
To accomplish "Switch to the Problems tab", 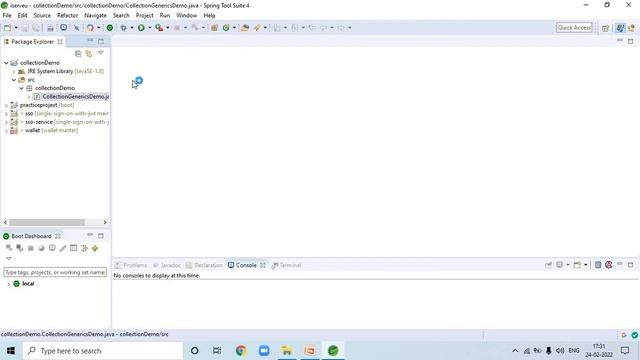I will tap(131, 265).
